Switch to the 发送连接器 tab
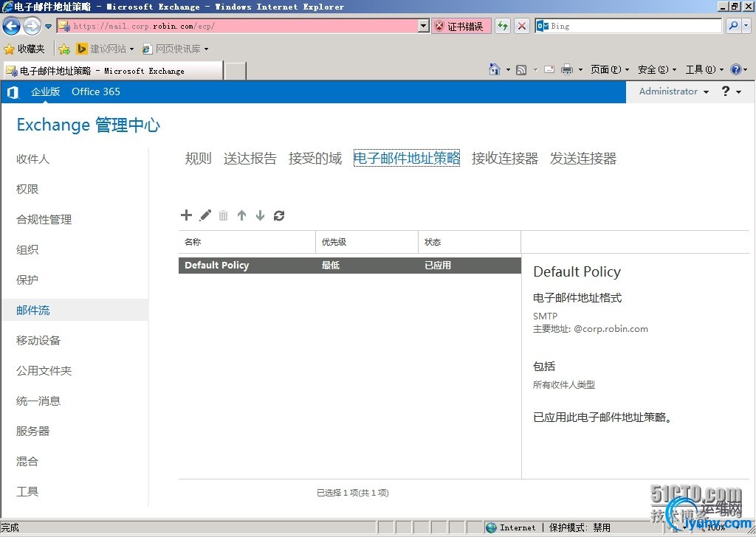 point(583,159)
